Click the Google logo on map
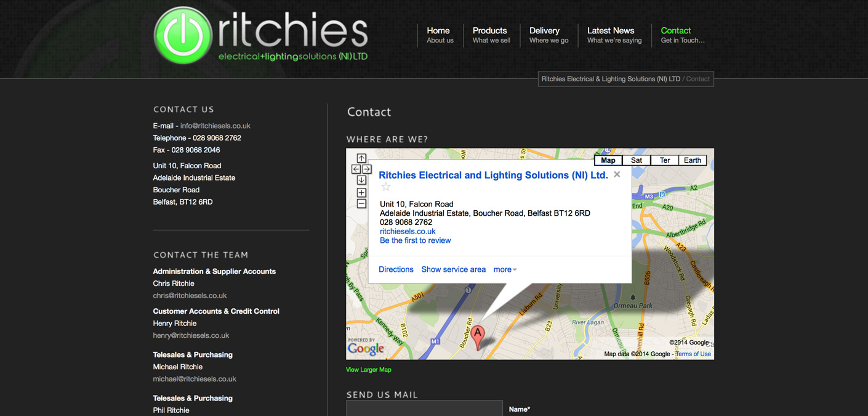Viewport: 868px width, 416px height. [x=366, y=349]
